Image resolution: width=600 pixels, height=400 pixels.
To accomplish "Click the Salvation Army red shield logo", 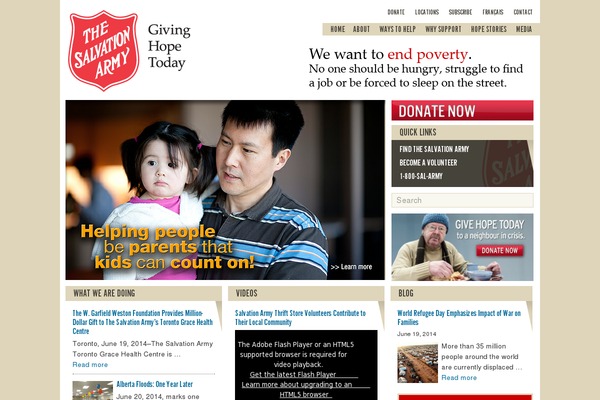I will coord(104,51).
